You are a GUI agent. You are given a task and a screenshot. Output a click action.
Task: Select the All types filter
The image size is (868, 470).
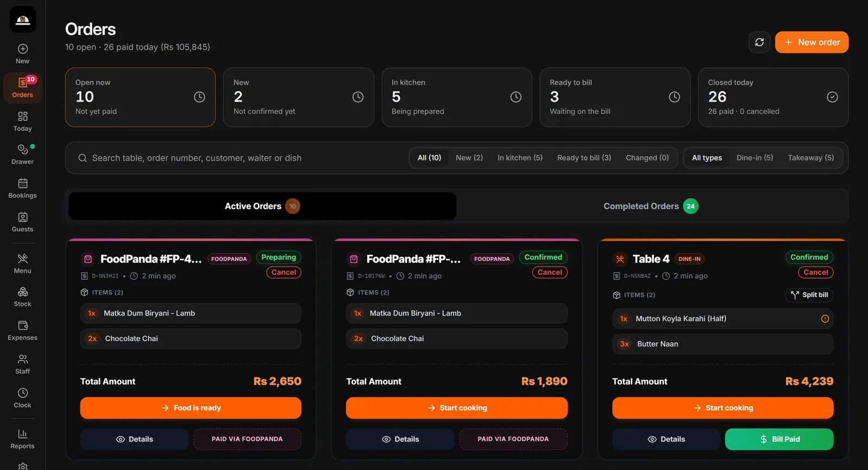point(707,158)
